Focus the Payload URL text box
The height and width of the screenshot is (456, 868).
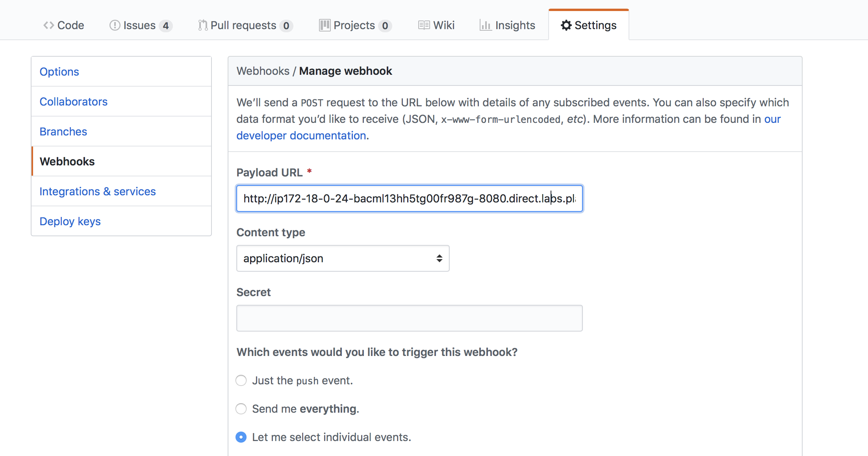(409, 198)
